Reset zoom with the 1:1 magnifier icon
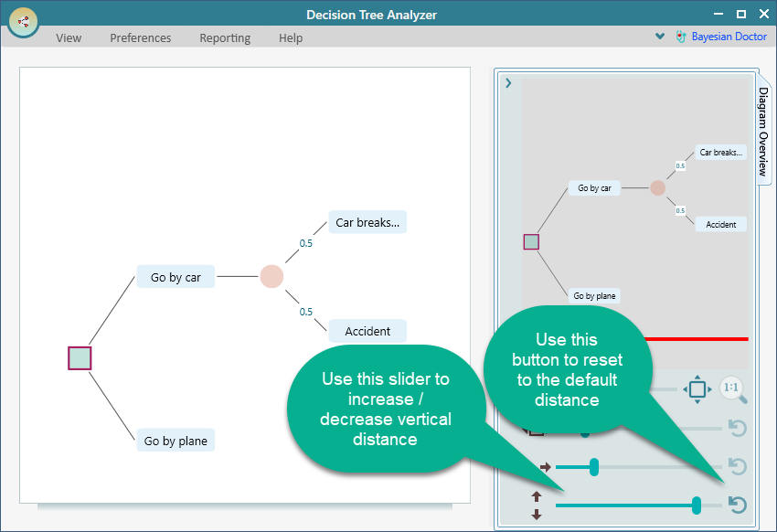777x532 pixels. [x=733, y=390]
